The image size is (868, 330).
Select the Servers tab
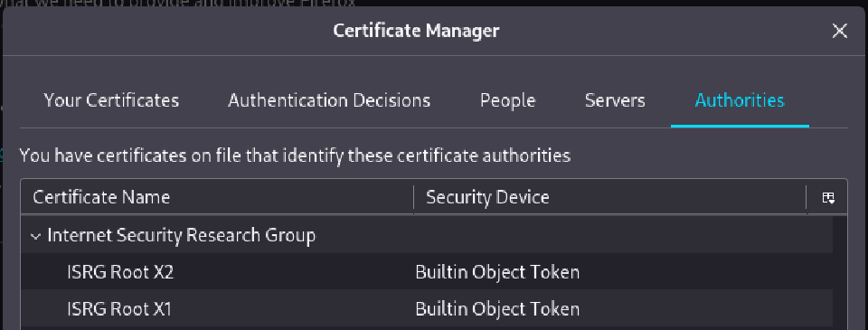coord(615,100)
